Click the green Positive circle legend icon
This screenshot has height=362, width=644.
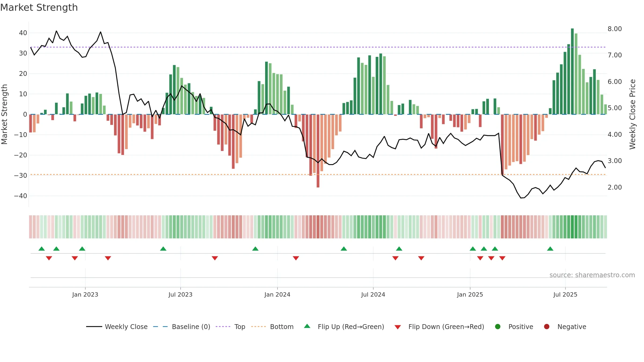pos(498,327)
